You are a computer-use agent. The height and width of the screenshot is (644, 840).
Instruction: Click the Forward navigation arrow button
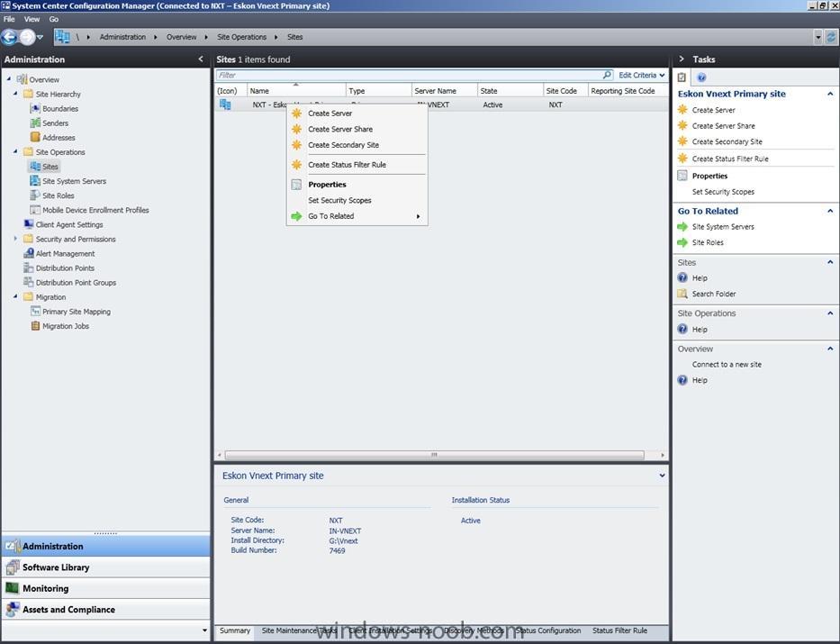click(x=27, y=37)
